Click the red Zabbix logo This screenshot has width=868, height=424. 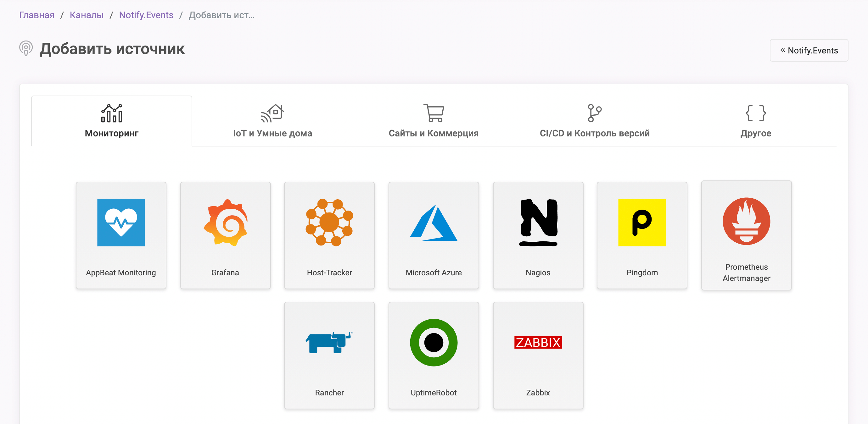[538, 343]
